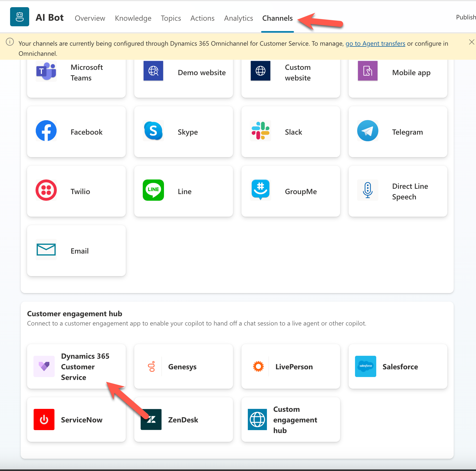This screenshot has height=471, width=476.
Task: Open the Custom engagement hub label
Action: click(x=295, y=420)
